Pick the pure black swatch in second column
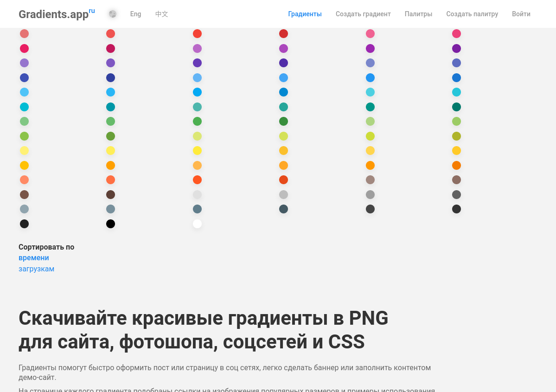This screenshot has height=392, width=556. (x=111, y=224)
